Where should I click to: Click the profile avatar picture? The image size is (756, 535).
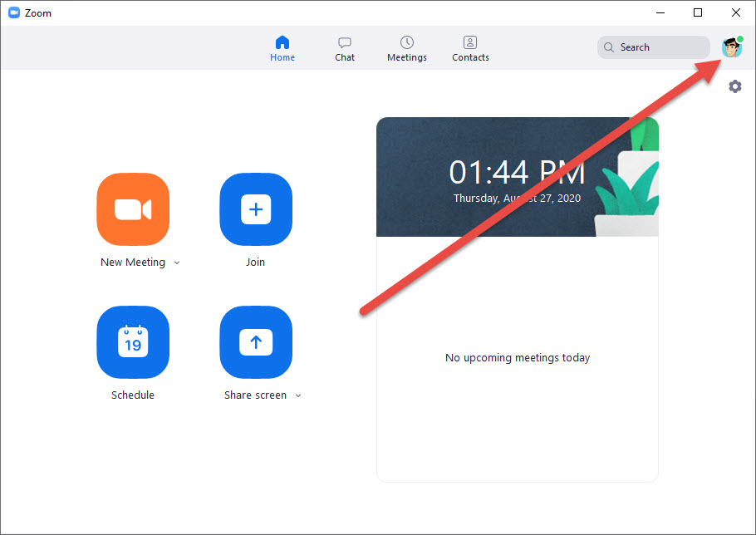click(x=732, y=47)
